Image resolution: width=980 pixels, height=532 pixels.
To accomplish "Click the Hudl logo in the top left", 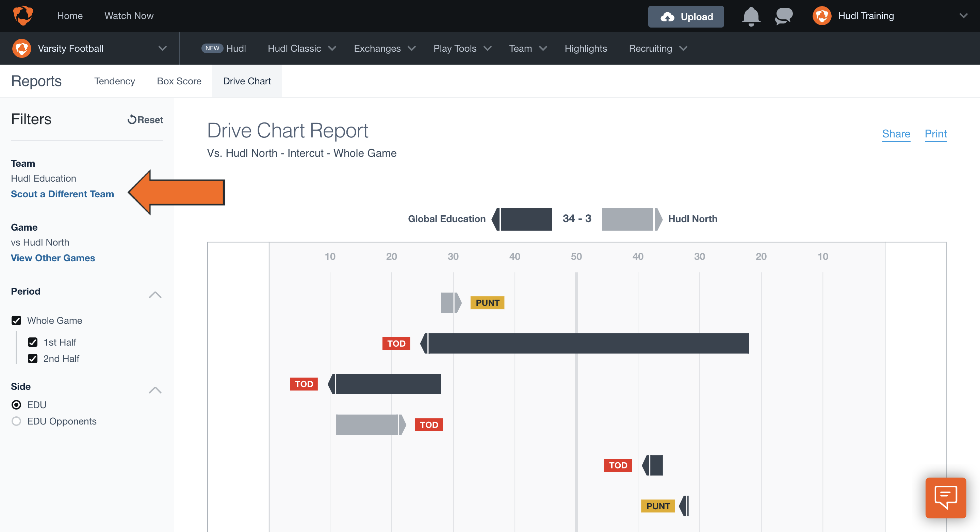I will coord(22,16).
